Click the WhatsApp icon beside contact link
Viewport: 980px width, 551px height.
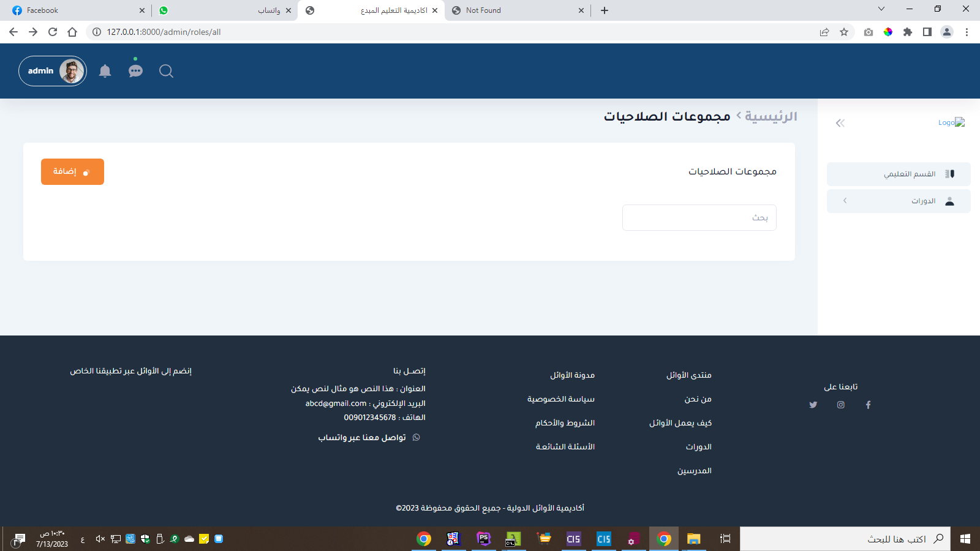pos(417,438)
